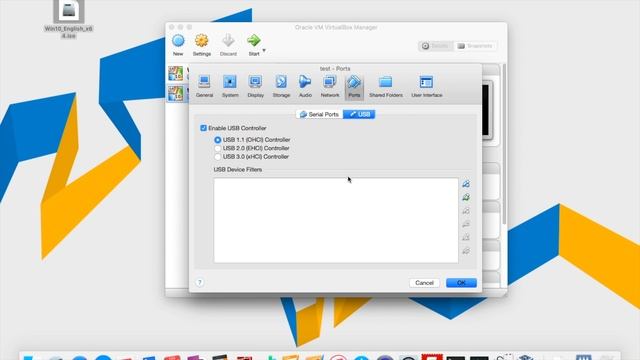Click Discard in VirtualBox Manager toolbar
This screenshot has height=360, width=640.
pos(228,45)
